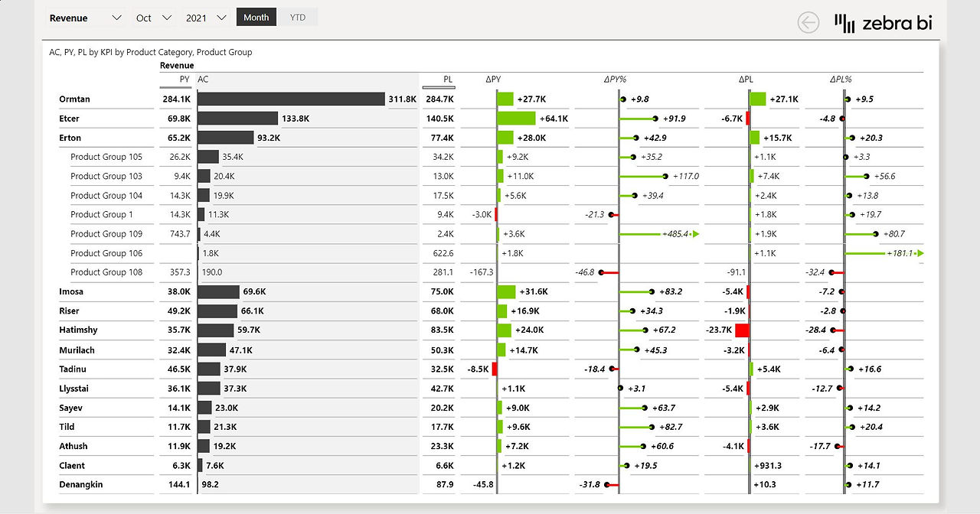Viewport: 980px width, 514px height.
Task: Select the Product Group 105 row label
Action: (x=106, y=157)
